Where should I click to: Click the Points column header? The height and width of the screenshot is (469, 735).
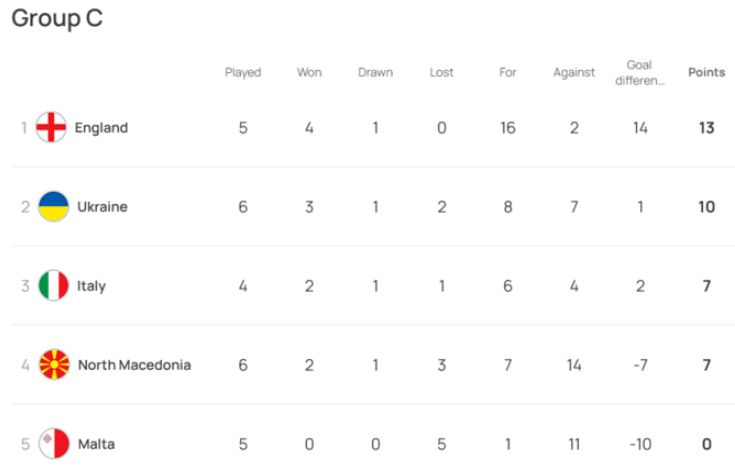[x=706, y=72]
